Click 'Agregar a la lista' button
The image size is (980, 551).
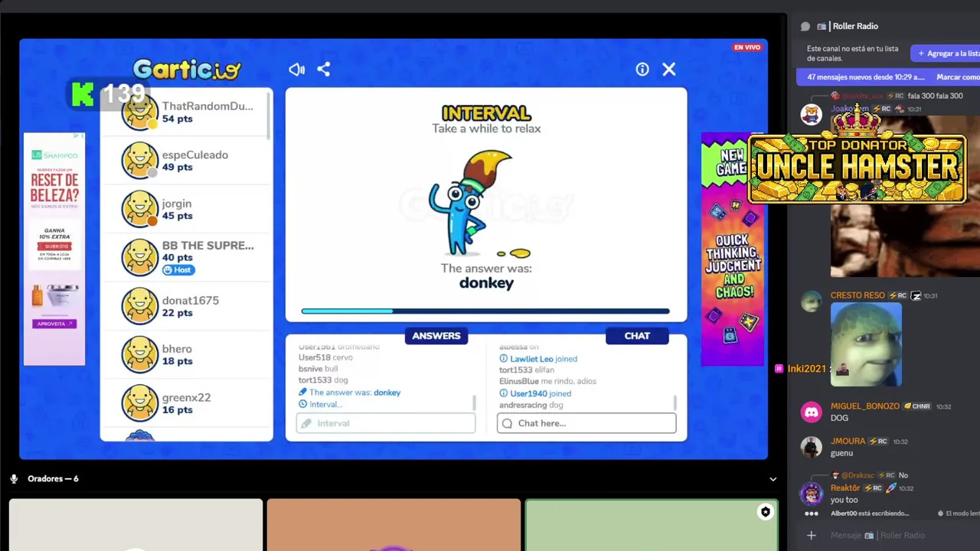946,54
